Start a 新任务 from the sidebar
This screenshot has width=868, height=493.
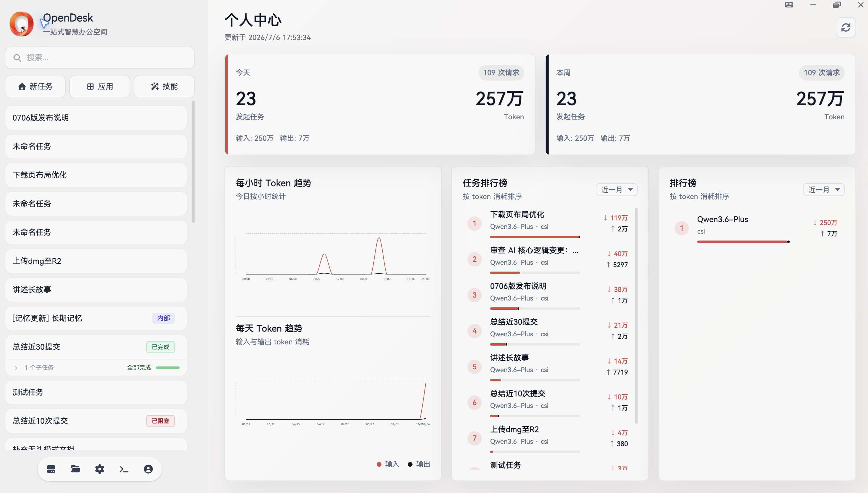click(x=35, y=86)
